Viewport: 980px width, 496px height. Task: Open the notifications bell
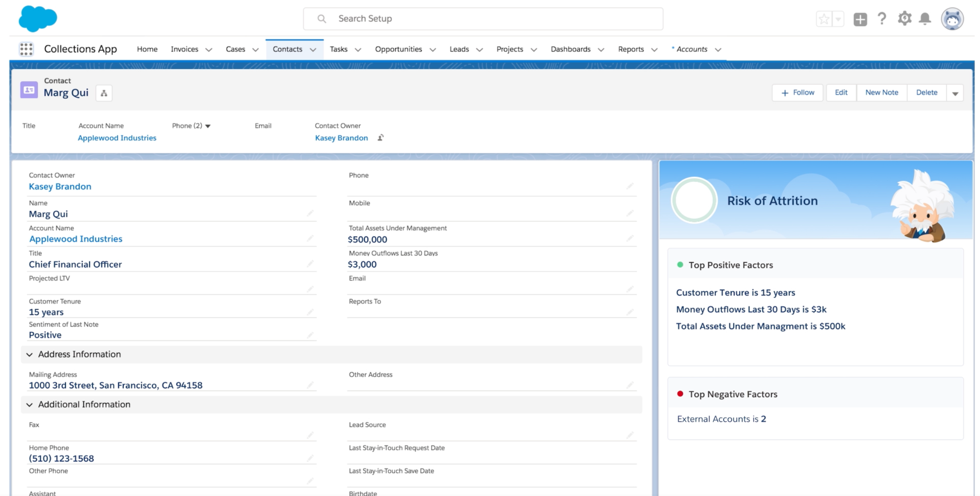tap(925, 18)
